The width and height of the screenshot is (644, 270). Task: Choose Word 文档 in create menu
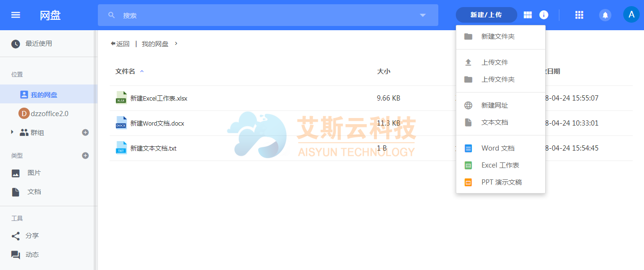click(x=497, y=148)
